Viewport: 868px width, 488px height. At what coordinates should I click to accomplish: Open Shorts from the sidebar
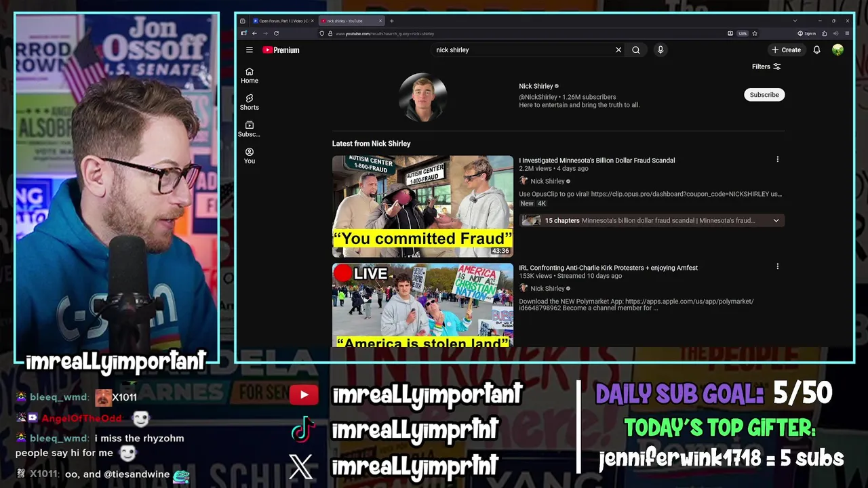point(250,102)
